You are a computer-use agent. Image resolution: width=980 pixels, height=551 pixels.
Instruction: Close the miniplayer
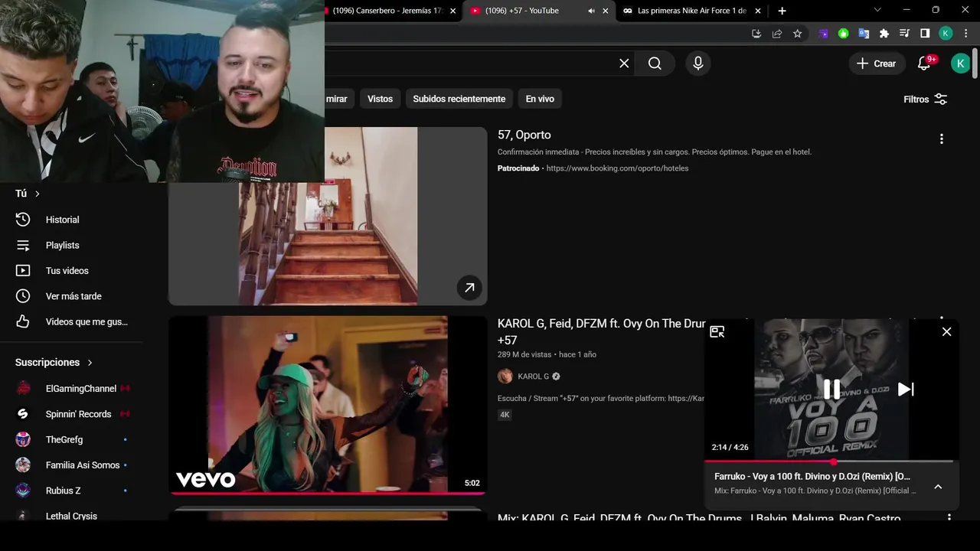(x=946, y=331)
